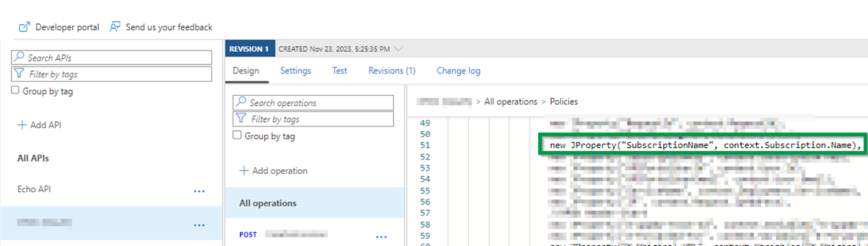This screenshot has height=246, width=868.
Task: Expand the Revision 1 dropdown chevron
Action: pos(399,49)
